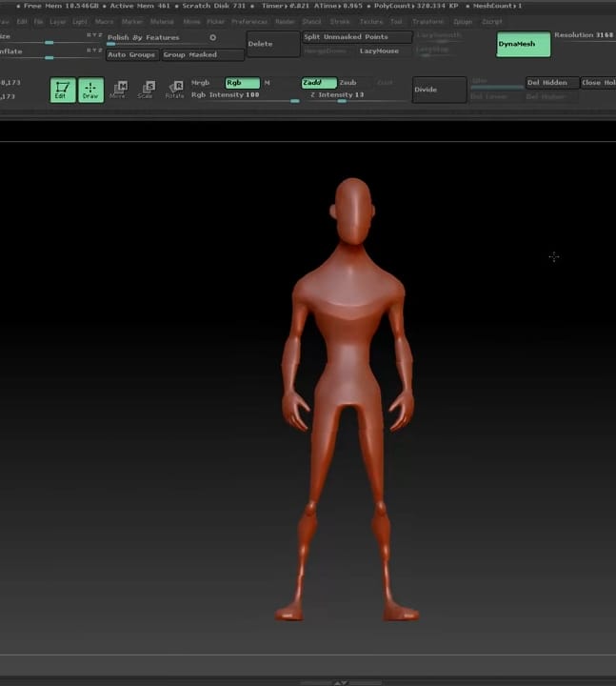This screenshot has width=616, height=686.
Task: Click the bottom tray divider arrows
Action: pyautogui.click(x=341, y=682)
